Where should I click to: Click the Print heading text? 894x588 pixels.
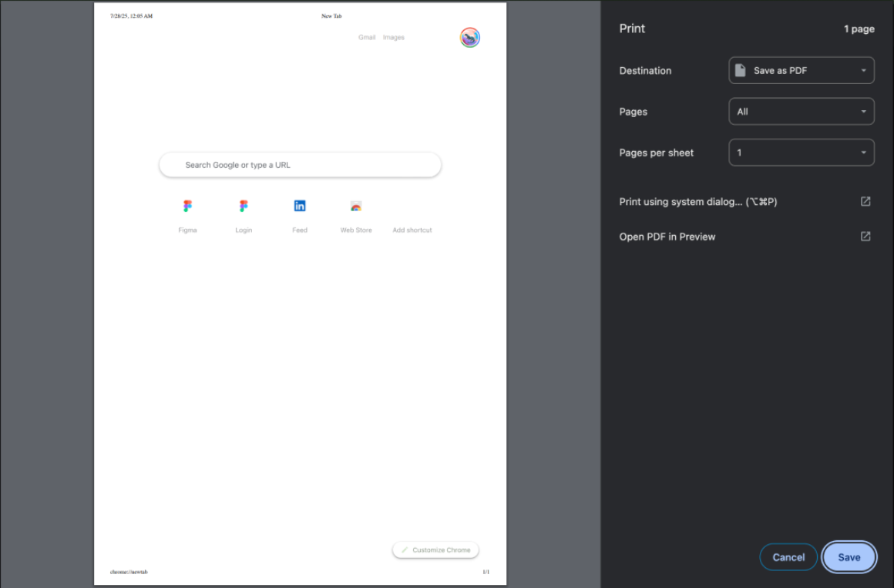(x=632, y=29)
